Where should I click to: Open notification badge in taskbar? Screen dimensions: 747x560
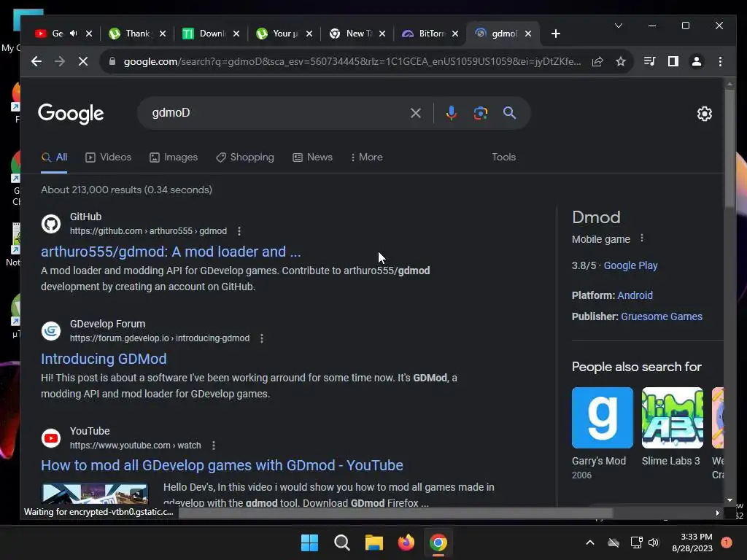click(726, 542)
